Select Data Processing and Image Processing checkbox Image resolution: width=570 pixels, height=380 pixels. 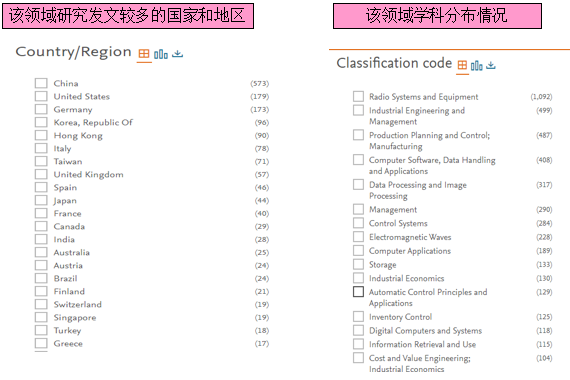coord(358,184)
